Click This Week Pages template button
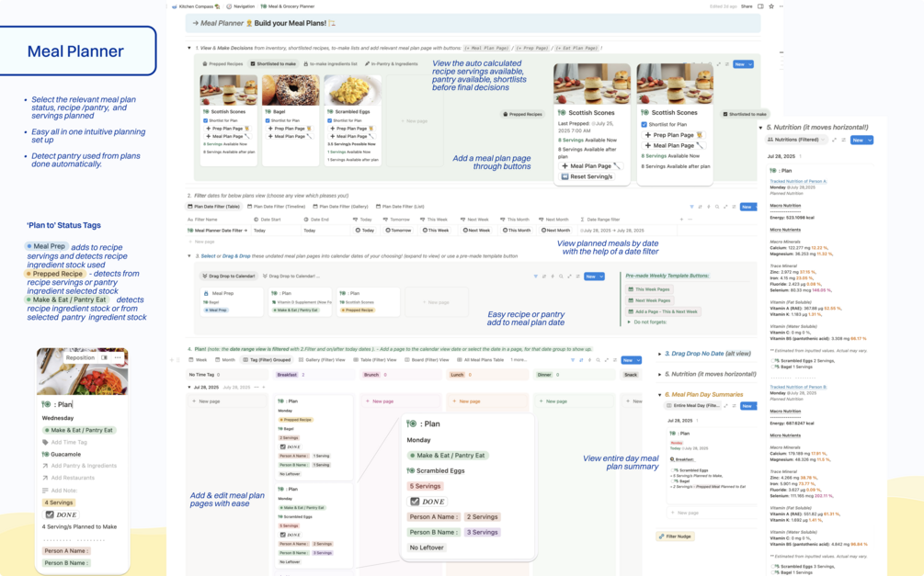Screen dimensions: 924x576 [649, 289]
